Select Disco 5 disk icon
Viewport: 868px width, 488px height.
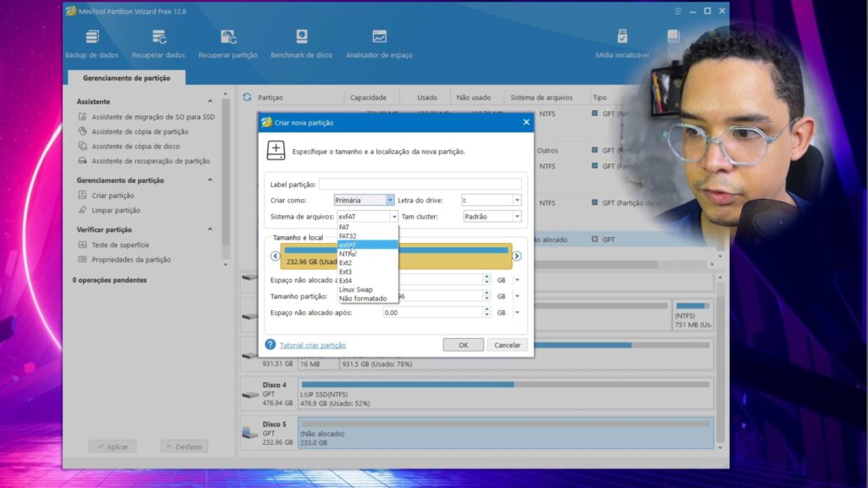click(x=250, y=433)
